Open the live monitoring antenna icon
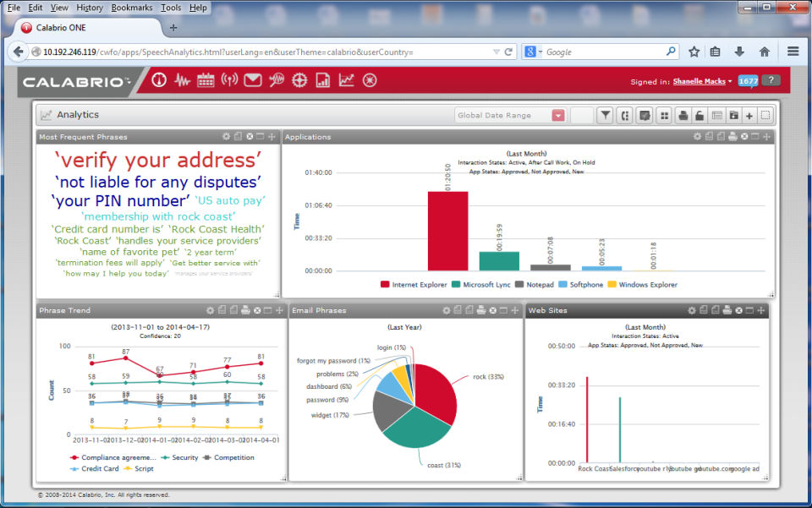Image resolution: width=812 pixels, height=508 pixels. point(229,79)
